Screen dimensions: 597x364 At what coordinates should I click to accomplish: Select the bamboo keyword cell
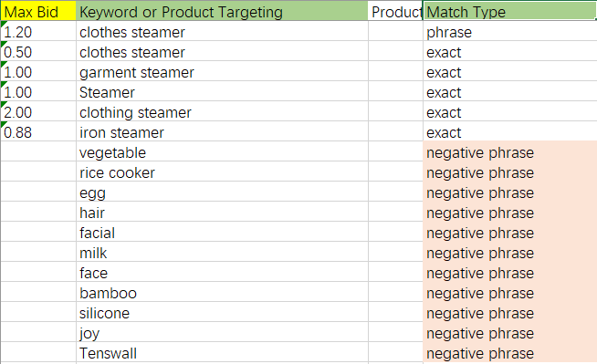click(222, 293)
